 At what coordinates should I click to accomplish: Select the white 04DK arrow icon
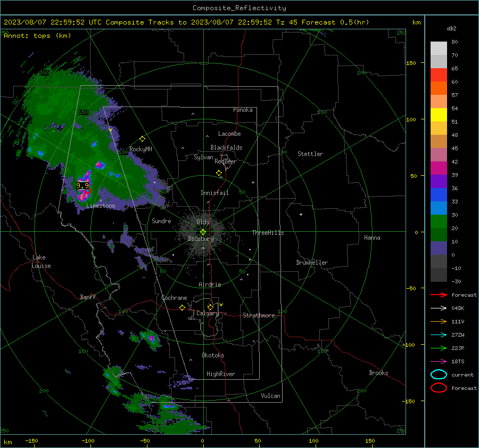point(439,308)
